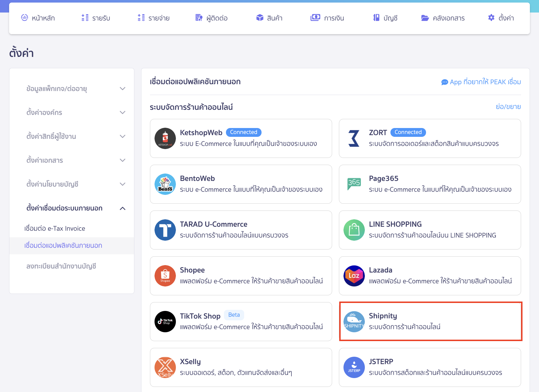Go to the การเงิน menu

(x=327, y=18)
